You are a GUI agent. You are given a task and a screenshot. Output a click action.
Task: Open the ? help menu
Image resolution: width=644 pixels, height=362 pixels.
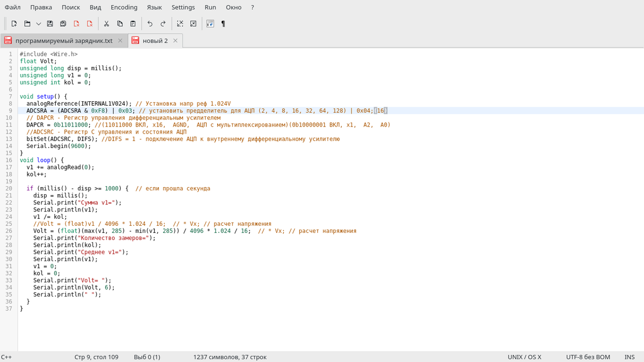[x=252, y=7]
